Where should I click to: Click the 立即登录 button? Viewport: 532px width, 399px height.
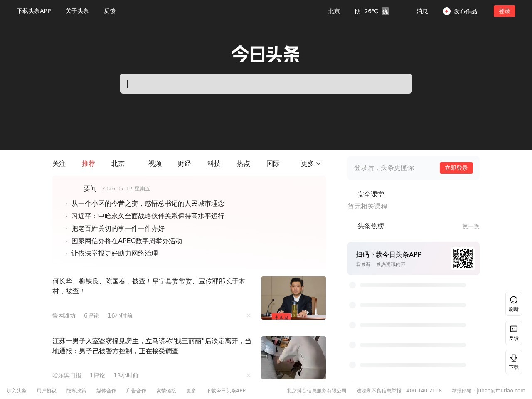click(x=456, y=168)
